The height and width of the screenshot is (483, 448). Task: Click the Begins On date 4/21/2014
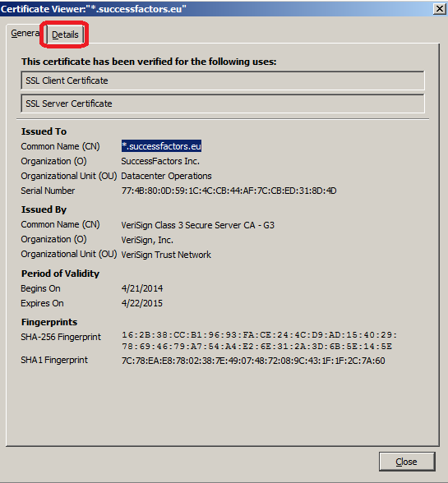pyautogui.click(x=142, y=288)
